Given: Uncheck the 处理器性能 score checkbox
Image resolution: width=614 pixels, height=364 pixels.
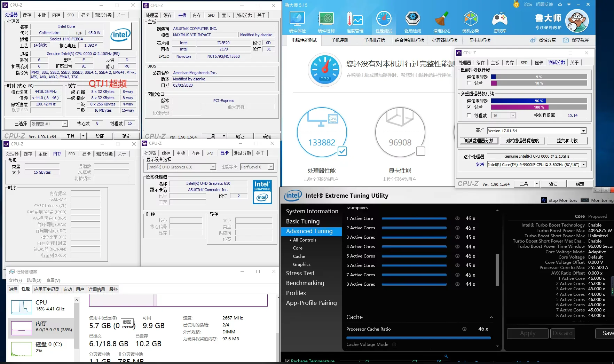Looking at the screenshot, I should tap(342, 151).
